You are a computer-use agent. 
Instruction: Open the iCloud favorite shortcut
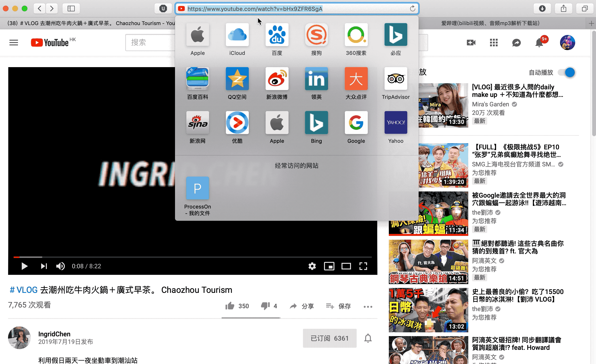237,35
